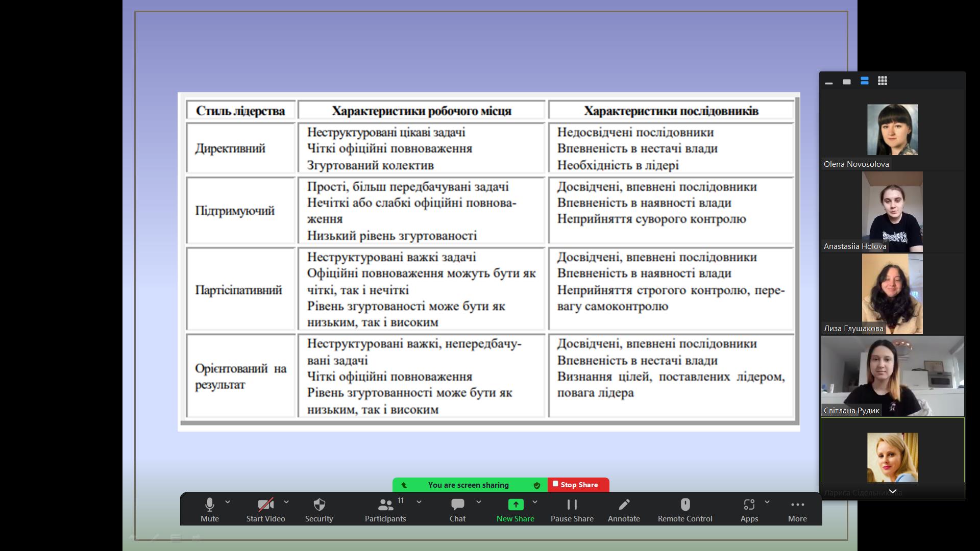Select Лиза Глушакова's video tile
The image size is (980, 551).
[892, 294]
